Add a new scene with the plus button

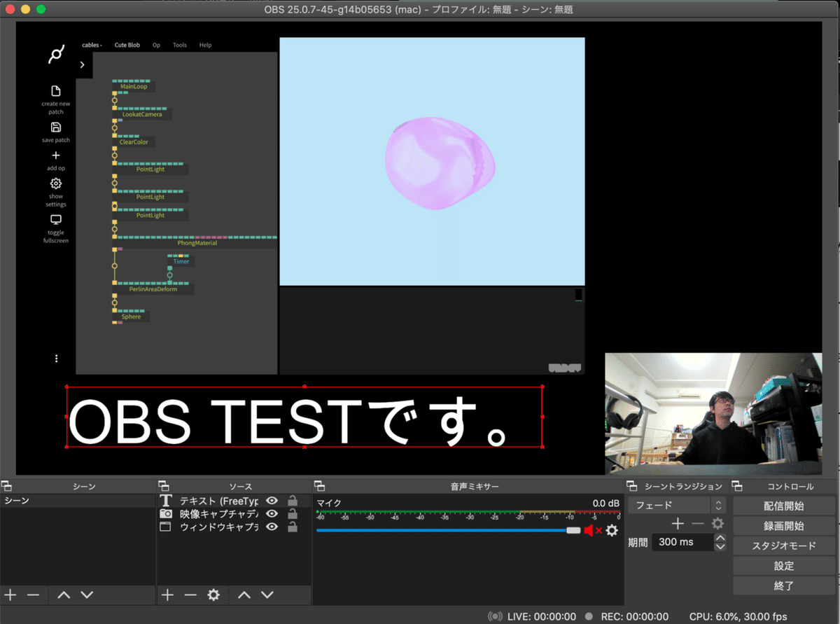pyautogui.click(x=10, y=595)
